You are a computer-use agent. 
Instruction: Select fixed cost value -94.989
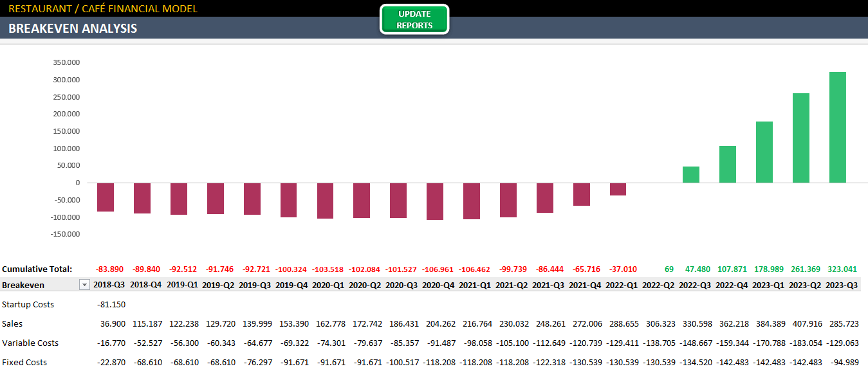(x=844, y=362)
